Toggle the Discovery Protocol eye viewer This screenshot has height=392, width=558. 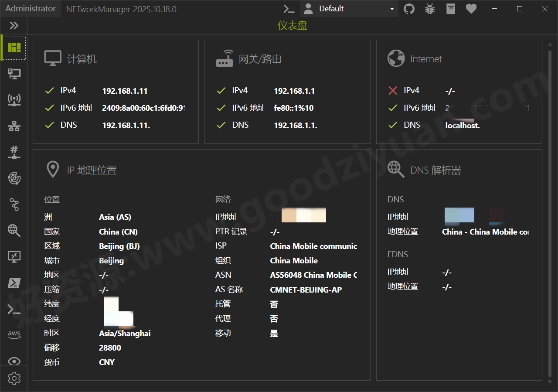[14, 361]
